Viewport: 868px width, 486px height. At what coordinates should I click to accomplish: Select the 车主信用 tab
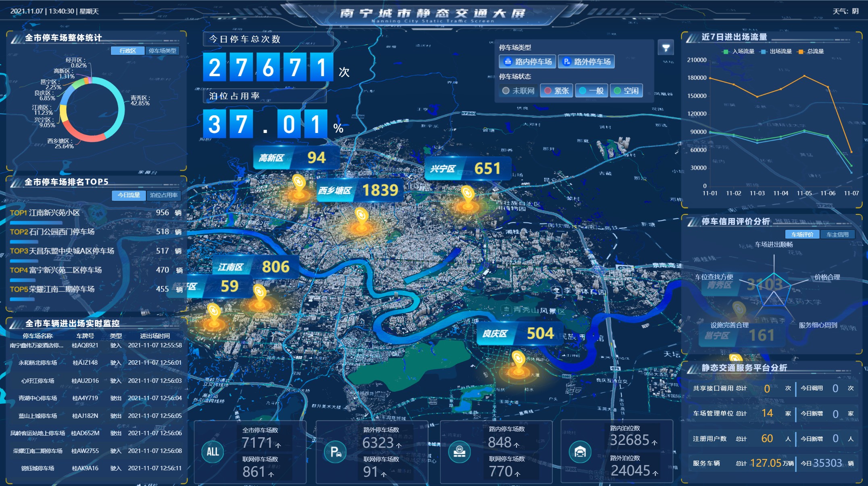tap(837, 235)
